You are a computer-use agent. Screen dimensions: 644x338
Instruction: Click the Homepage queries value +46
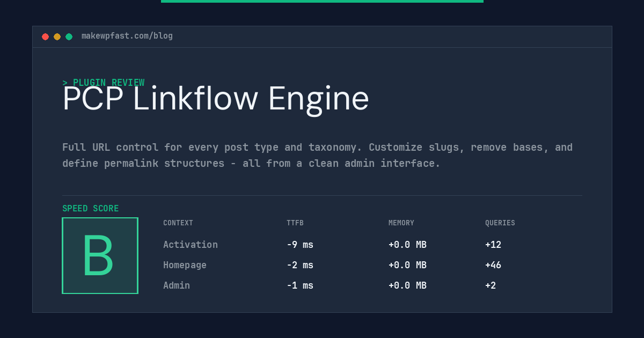(x=493, y=265)
